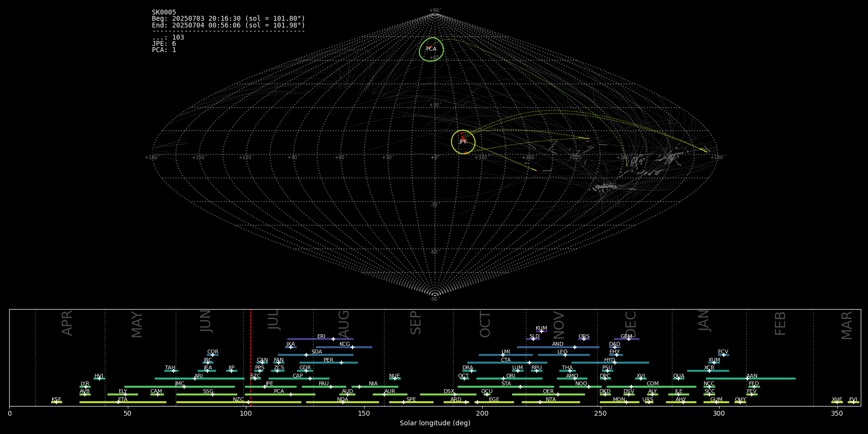
Task: Click the CAP shower label
Action: click(298, 376)
